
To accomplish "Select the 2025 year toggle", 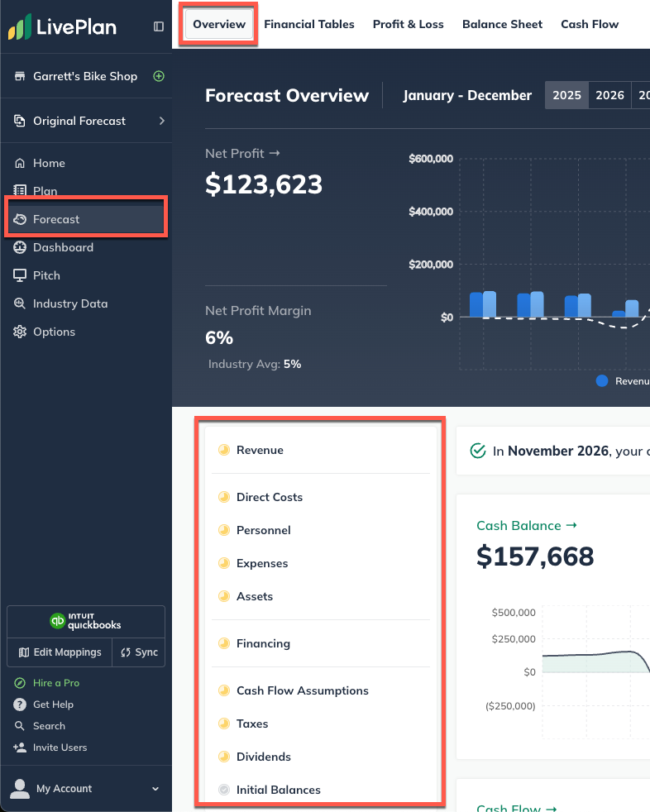I will (x=566, y=95).
